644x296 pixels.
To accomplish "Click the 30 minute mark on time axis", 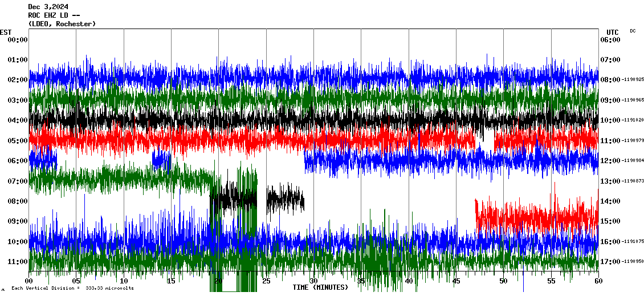I will [313, 281].
